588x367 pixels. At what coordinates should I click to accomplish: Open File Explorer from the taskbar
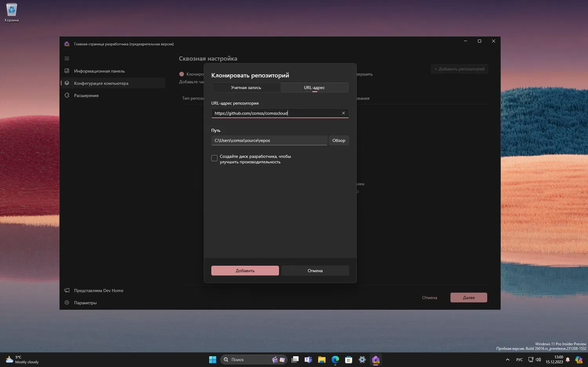click(322, 360)
